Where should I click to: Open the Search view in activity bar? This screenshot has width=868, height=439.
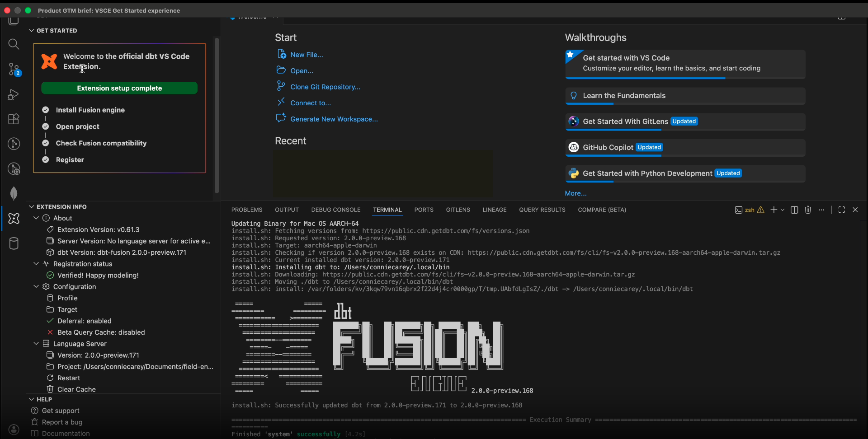pos(14,44)
